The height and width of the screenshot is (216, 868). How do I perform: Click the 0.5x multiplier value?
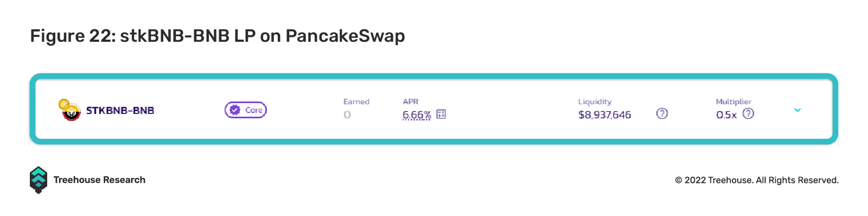[726, 115]
